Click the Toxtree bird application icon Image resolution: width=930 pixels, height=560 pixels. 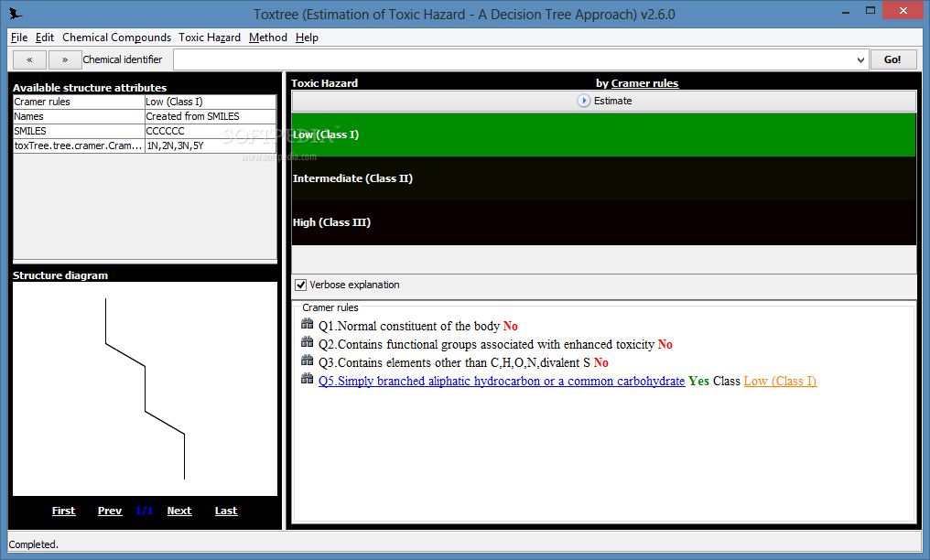(16, 14)
